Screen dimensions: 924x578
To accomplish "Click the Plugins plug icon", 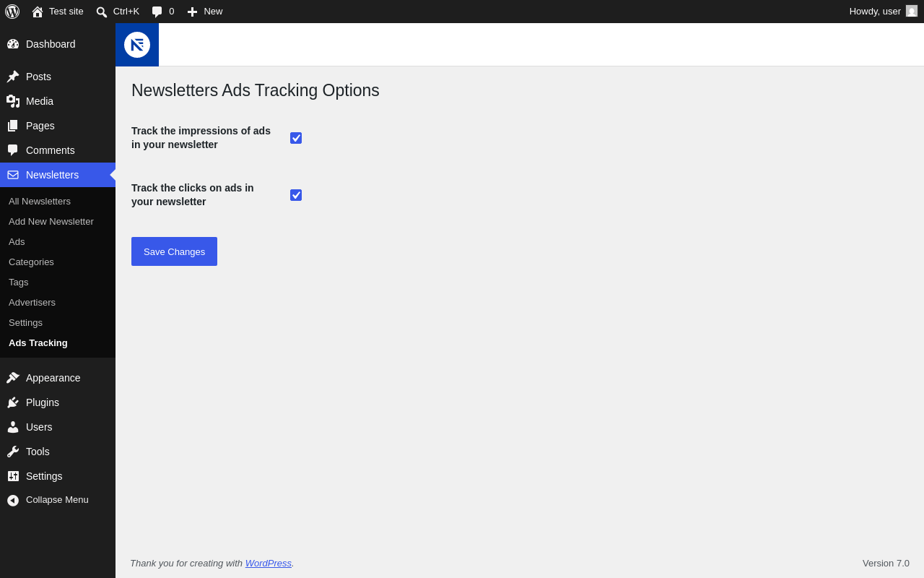I will pos(13,402).
